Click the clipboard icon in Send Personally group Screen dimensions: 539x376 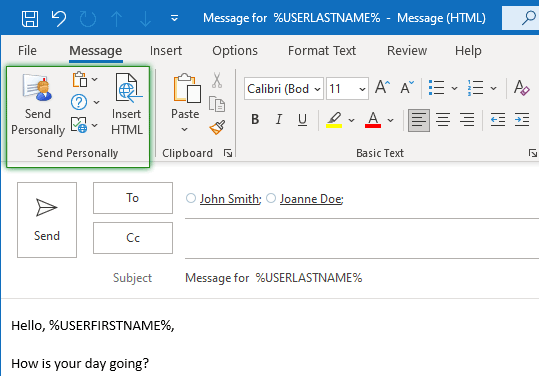[x=80, y=79]
